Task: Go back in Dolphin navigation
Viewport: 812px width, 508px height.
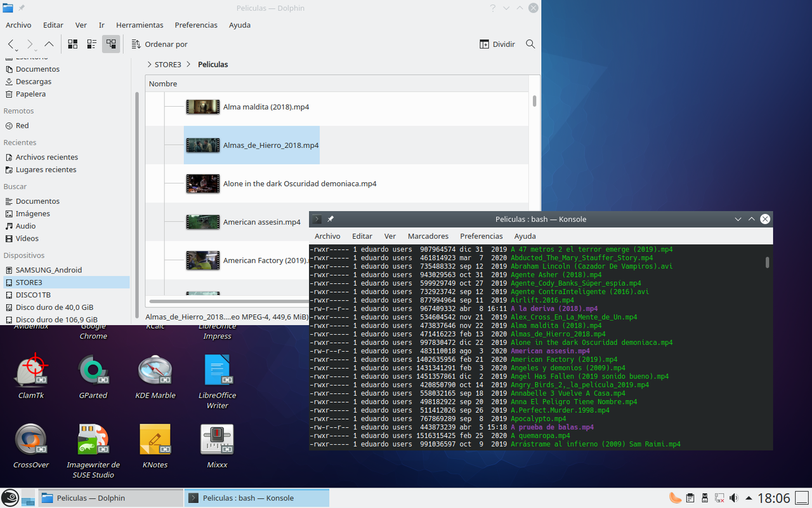Action: [11, 44]
